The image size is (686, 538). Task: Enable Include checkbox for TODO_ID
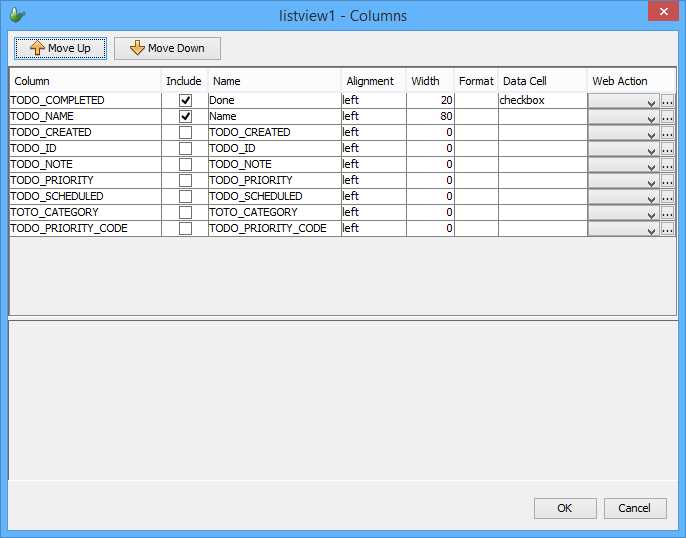pos(185,149)
